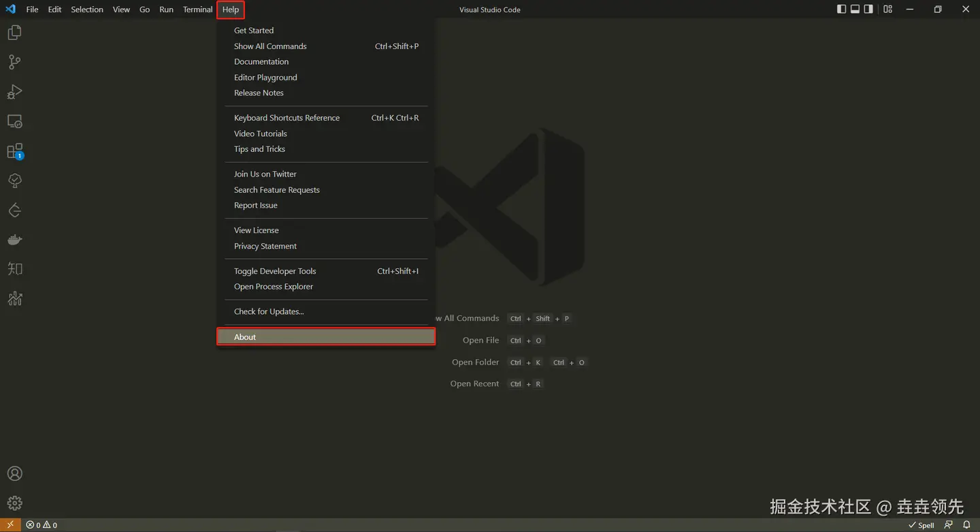The width and height of the screenshot is (980, 532).
Task: Open the Edit menu
Action: point(54,10)
